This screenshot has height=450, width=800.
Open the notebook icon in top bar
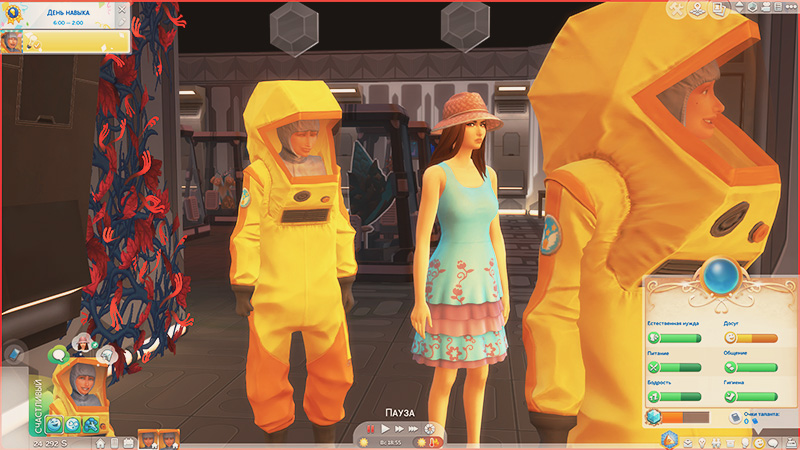(x=779, y=7)
